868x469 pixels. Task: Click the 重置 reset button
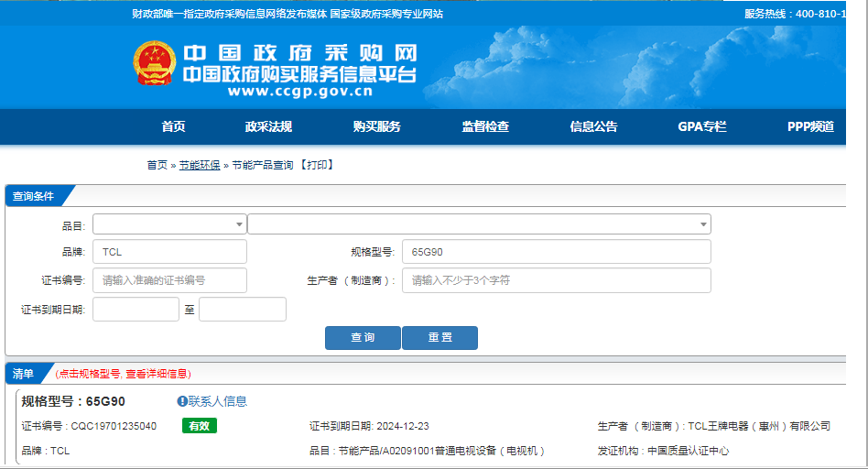[x=439, y=338]
